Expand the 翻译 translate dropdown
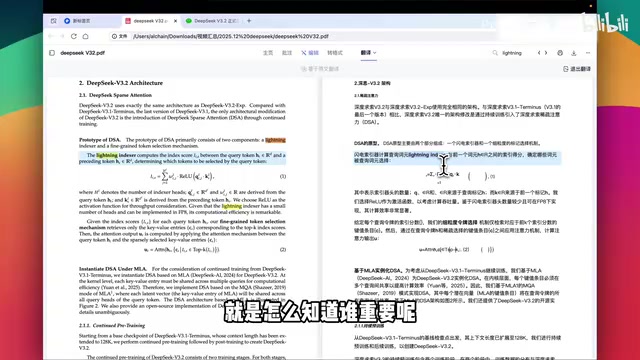This screenshot has height=360, width=640. 368,53
